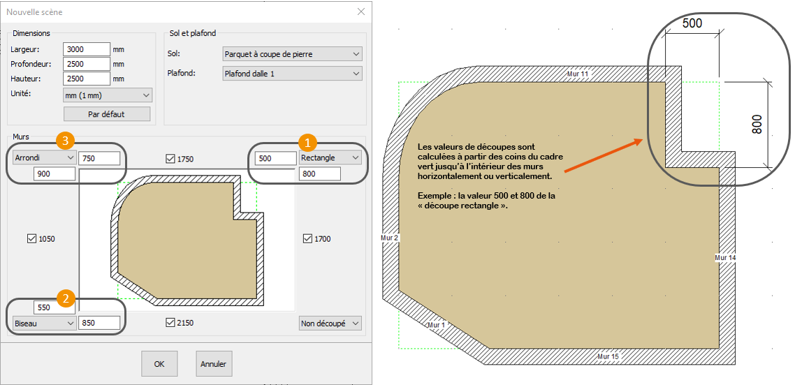The width and height of the screenshot is (794, 389).
Task: Open the Plafond dropdown Plafond dalle 1
Action: [292, 74]
